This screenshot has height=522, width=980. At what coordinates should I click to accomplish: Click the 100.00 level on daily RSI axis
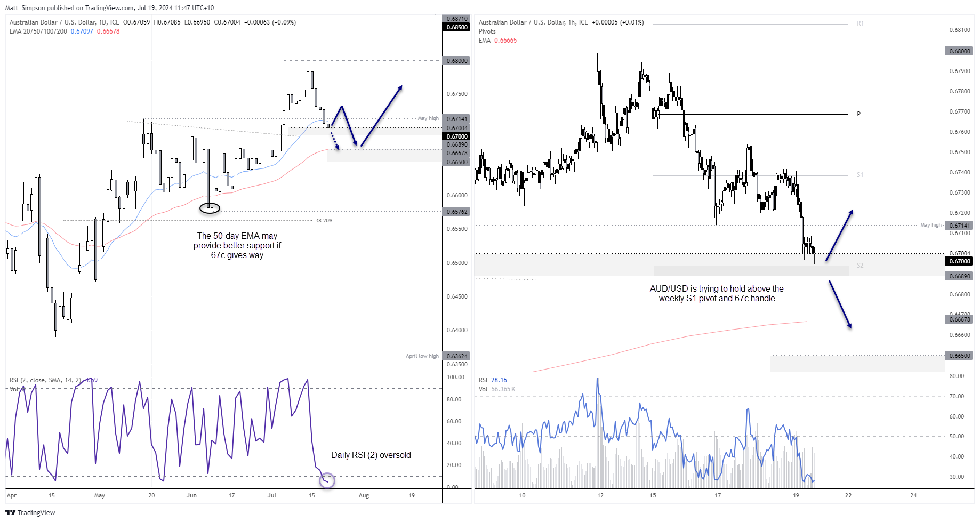click(x=455, y=378)
